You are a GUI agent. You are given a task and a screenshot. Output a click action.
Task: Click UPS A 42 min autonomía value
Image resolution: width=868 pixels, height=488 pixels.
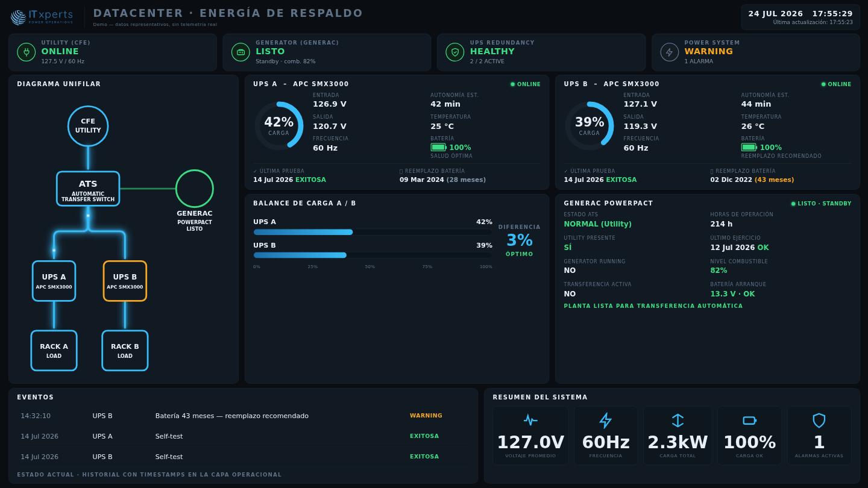coord(445,104)
